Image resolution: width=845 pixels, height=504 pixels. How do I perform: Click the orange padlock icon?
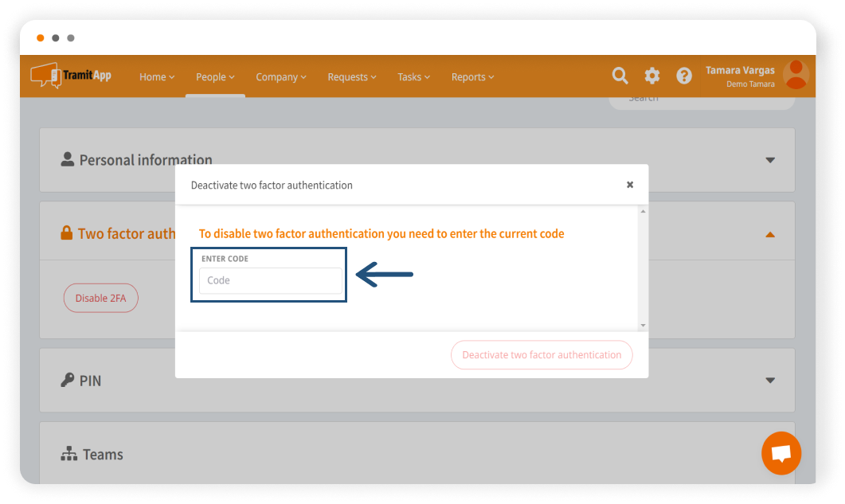tap(67, 233)
